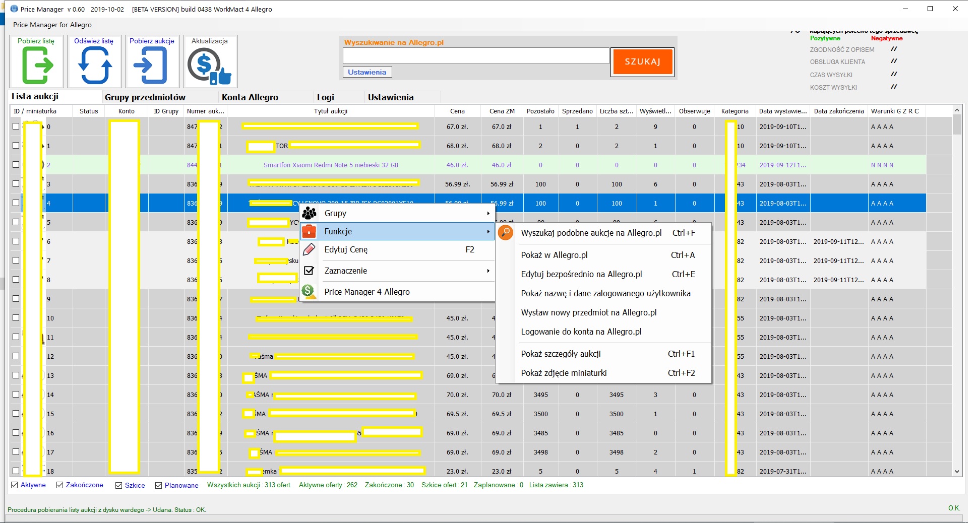The height and width of the screenshot is (523, 980).
Task: Tick the checkbox of row 14
Action: (x=16, y=395)
